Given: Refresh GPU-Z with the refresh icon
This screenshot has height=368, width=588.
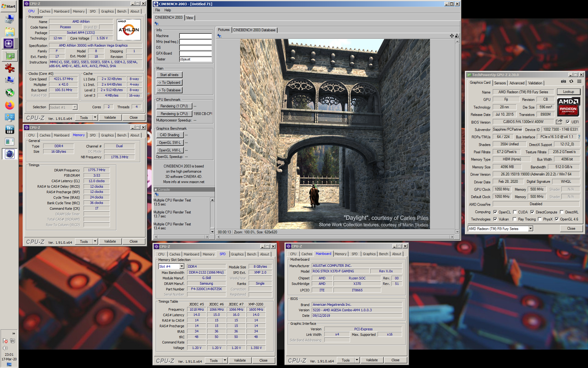Looking at the screenshot, I should point(571,82).
